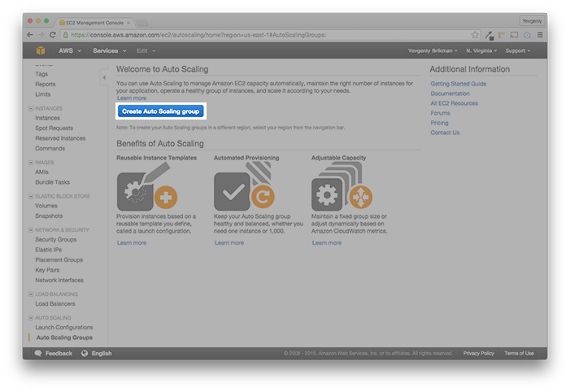Open Bundle Tasks in sidebar
This screenshot has width=570, height=392.
click(53, 182)
